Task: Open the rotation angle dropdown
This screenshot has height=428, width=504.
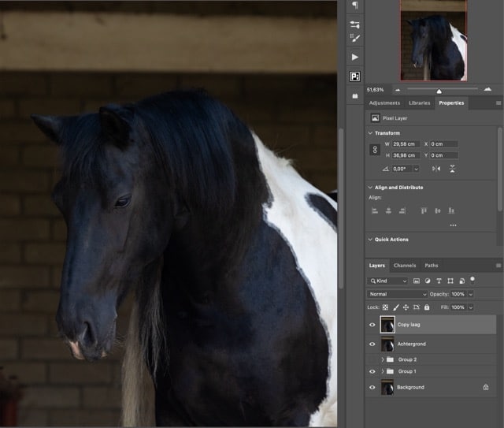Action: [x=417, y=169]
